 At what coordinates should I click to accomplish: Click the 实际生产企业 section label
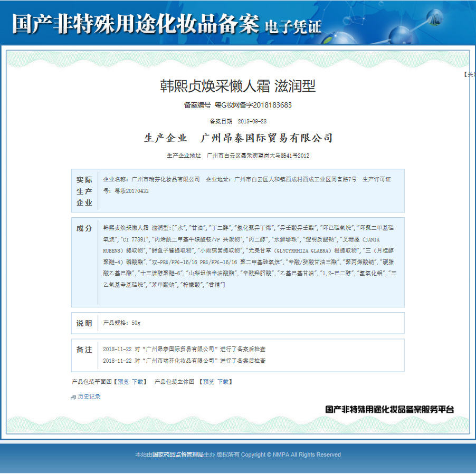84,191
